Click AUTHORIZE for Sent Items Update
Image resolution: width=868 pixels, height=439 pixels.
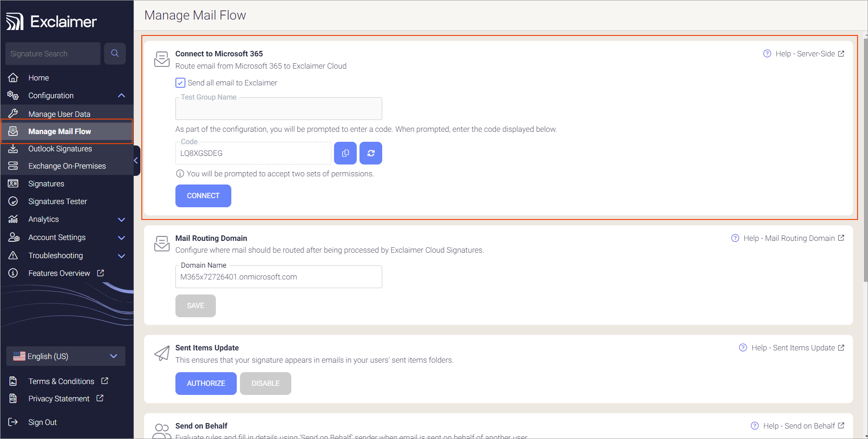click(x=205, y=383)
